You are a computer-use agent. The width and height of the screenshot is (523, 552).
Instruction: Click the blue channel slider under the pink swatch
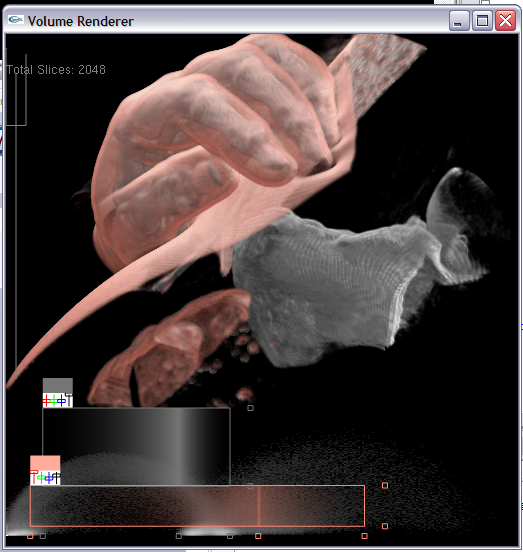pyautogui.click(x=49, y=478)
